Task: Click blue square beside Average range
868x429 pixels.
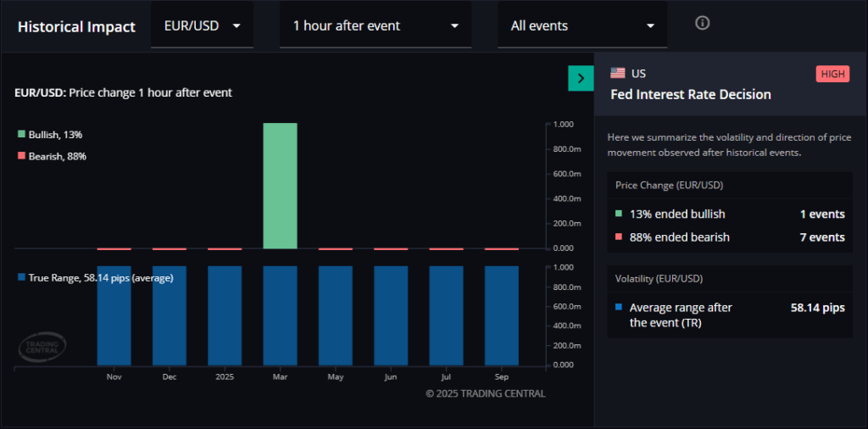Action: tap(620, 308)
